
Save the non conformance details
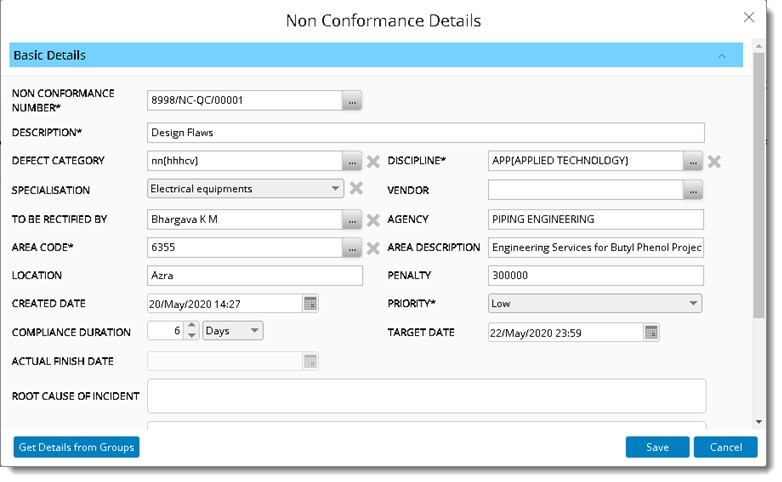point(657,447)
